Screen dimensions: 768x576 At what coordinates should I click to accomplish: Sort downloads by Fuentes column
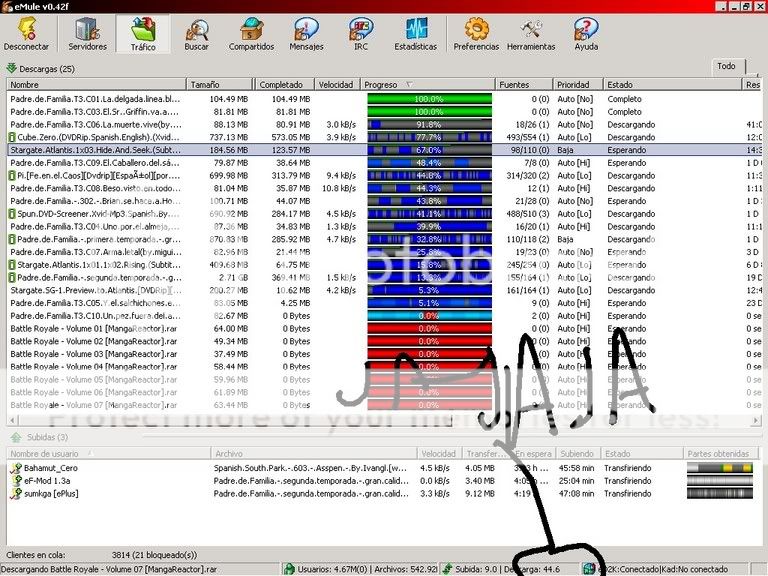524,84
